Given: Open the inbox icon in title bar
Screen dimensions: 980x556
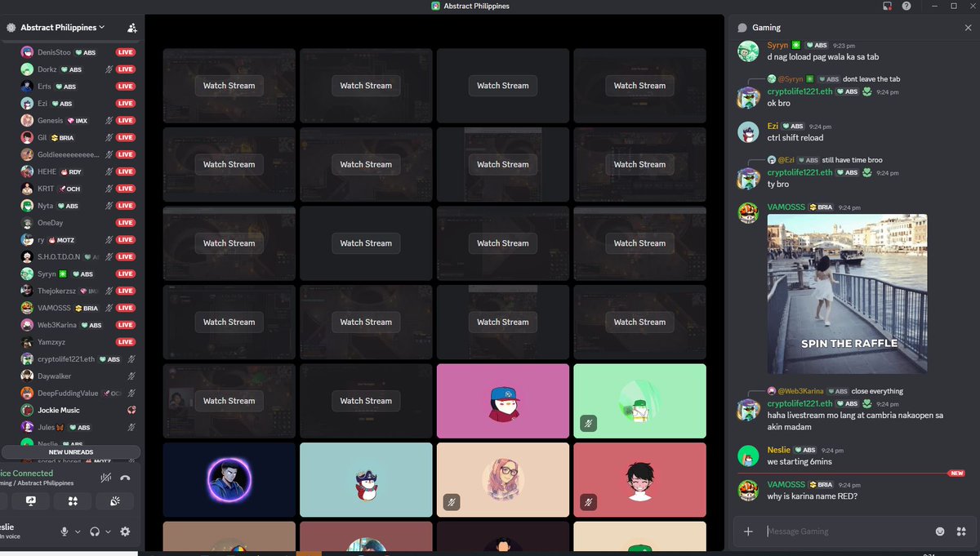Looking at the screenshot, I should (888, 6).
